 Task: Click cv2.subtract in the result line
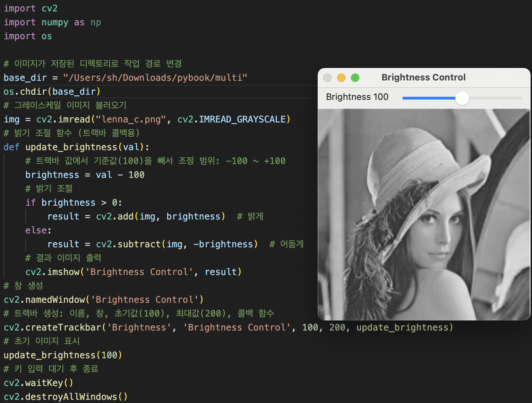(128, 244)
